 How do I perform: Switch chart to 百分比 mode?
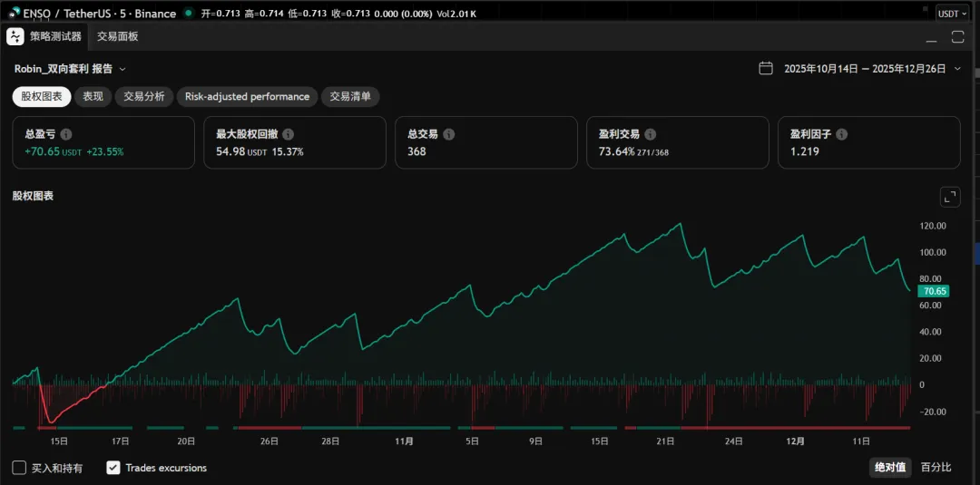936,468
